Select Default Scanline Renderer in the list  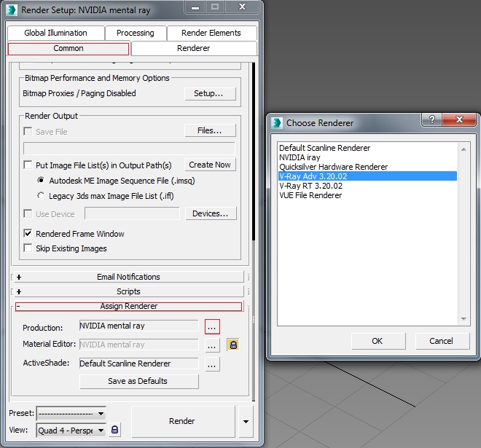pyautogui.click(x=367, y=148)
